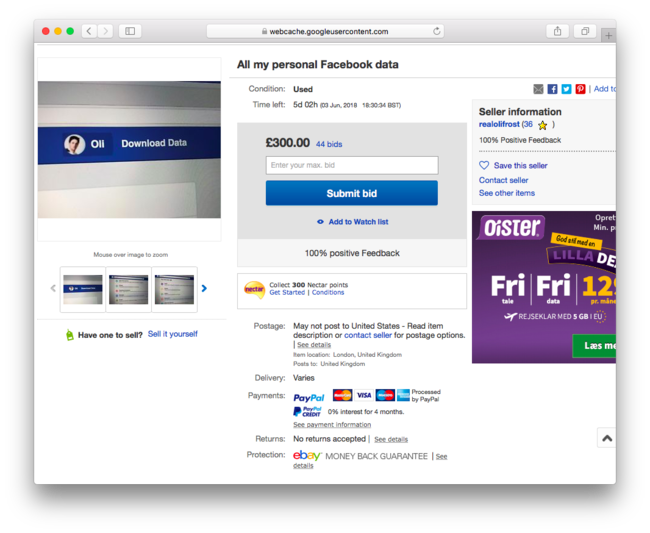
Task: Share listing on Twitter
Action: [566, 89]
